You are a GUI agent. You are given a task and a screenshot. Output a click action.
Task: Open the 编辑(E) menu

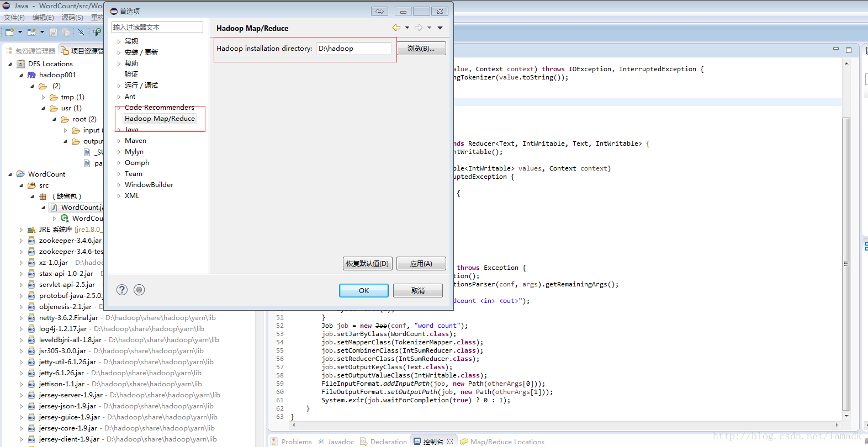tap(43, 18)
